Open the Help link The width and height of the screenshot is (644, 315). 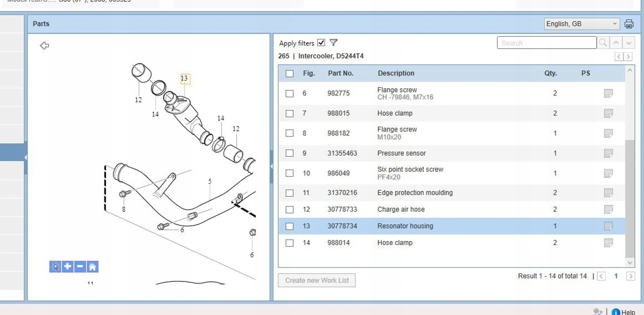pyautogui.click(x=628, y=312)
